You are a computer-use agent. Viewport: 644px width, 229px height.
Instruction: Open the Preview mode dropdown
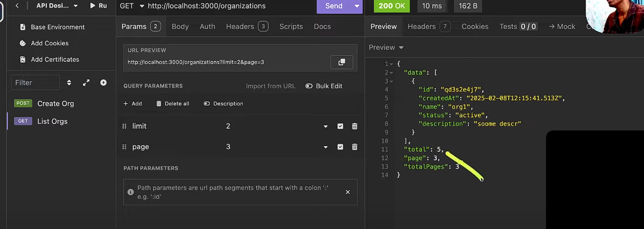(386, 48)
